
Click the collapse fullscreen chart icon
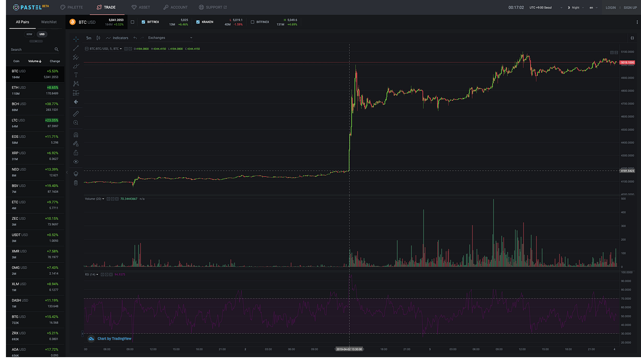click(633, 38)
